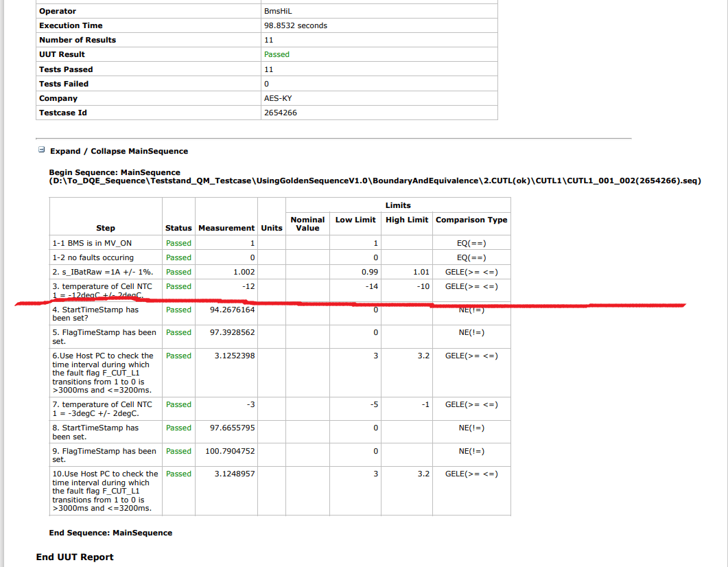Screen dimensions: 728x567
Task: Click measurement value 3.1252398
Action: pos(235,356)
